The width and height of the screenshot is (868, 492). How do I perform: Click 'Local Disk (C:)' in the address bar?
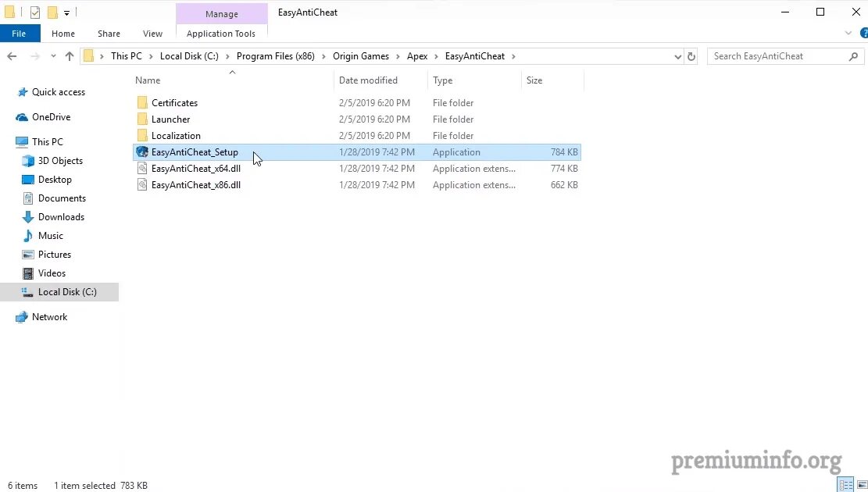(x=189, y=56)
